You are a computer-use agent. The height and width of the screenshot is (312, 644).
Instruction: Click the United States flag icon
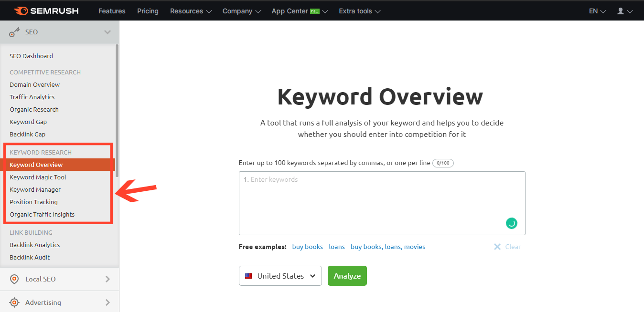click(248, 276)
